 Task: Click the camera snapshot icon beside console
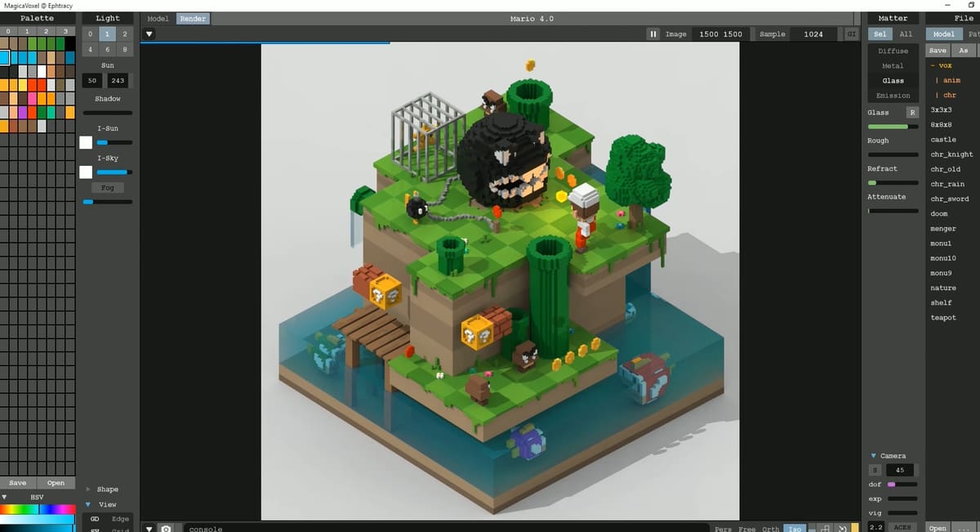(166, 528)
